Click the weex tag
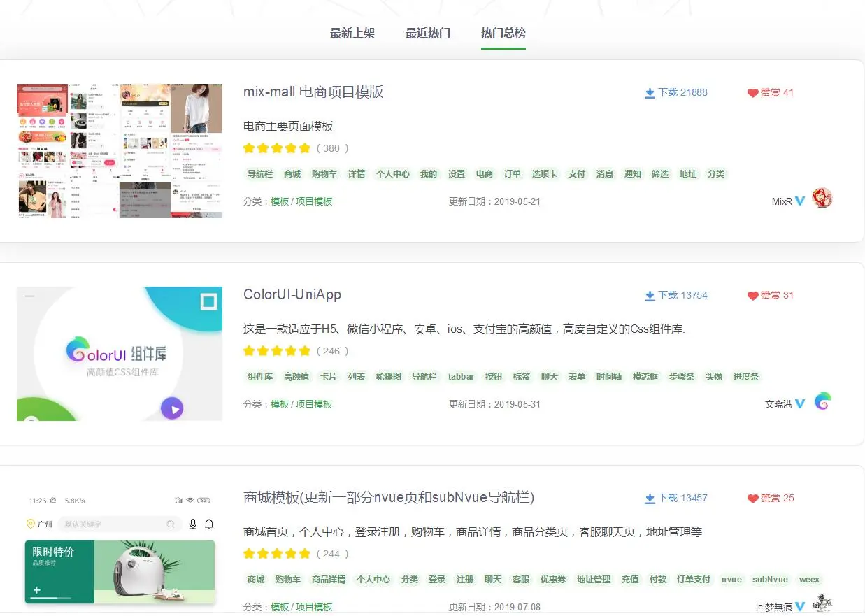Image resolution: width=865 pixels, height=616 pixels. coord(809,580)
